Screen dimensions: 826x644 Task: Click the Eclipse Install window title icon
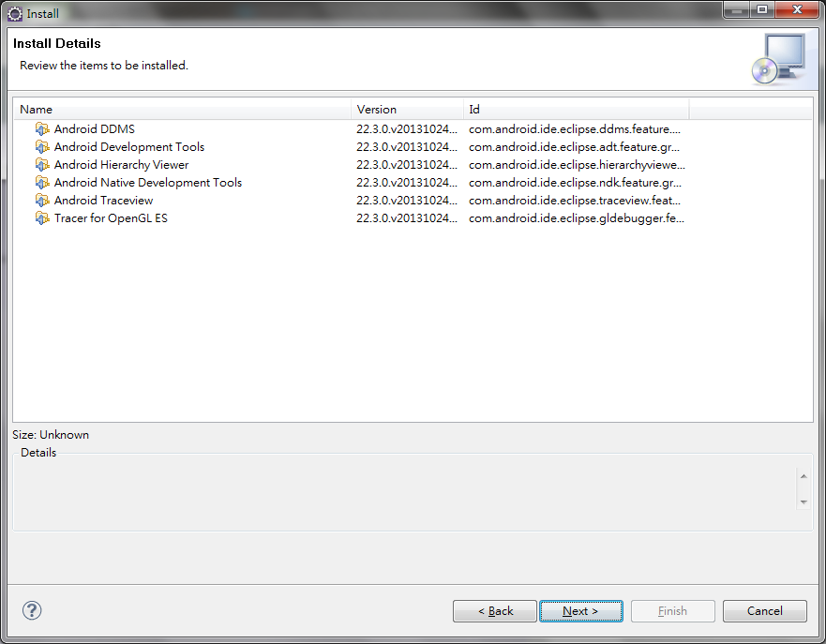pos(15,14)
